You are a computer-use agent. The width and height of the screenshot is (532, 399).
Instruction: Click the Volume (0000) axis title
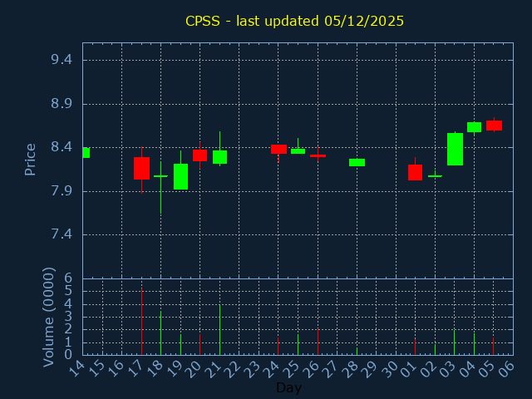point(49,316)
